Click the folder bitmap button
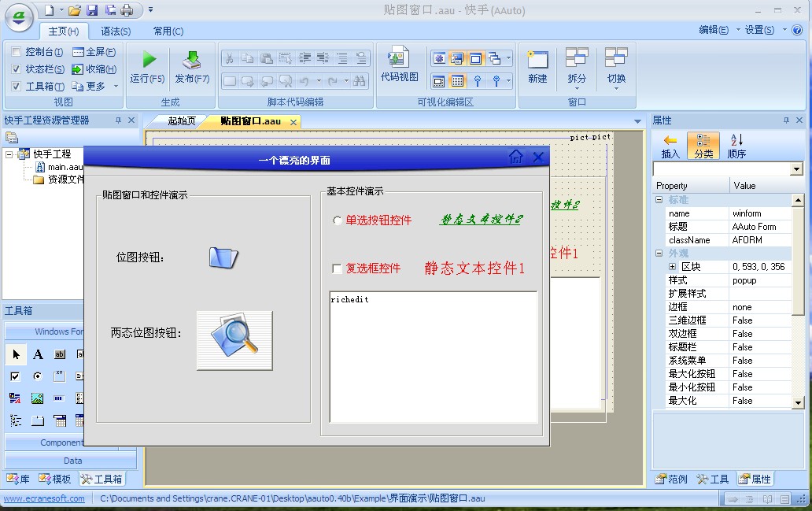The image size is (812, 511). pyautogui.click(x=223, y=257)
